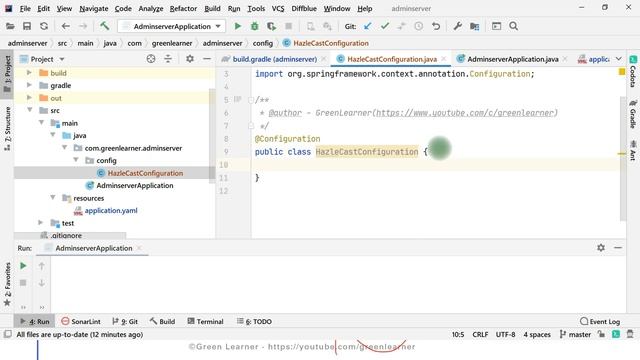
Task: Click the stop square icon in Run panel
Action: (x=23, y=283)
